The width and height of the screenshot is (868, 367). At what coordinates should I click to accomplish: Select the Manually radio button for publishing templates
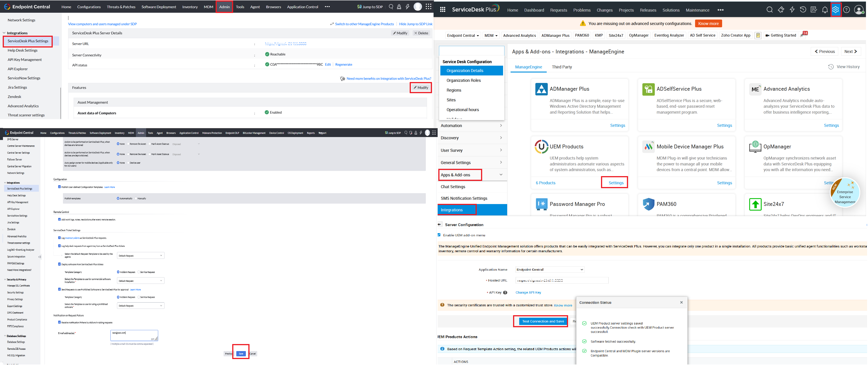pyautogui.click(x=136, y=198)
